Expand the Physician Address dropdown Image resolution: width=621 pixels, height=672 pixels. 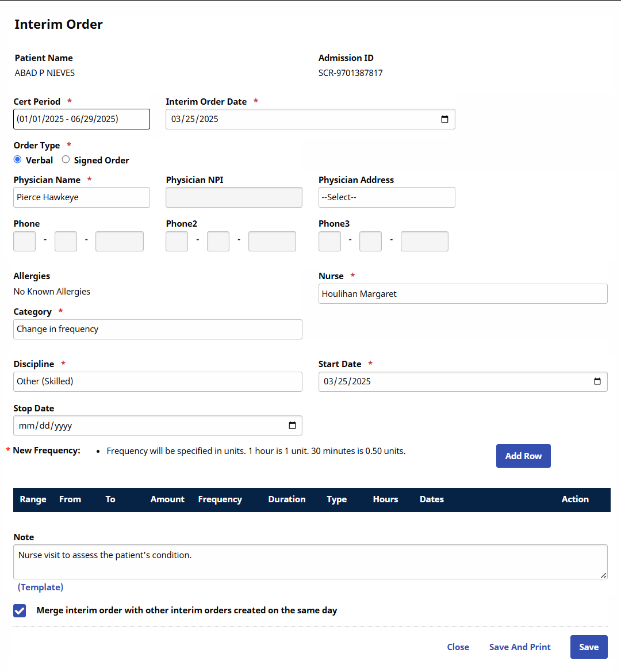(x=386, y=197)
